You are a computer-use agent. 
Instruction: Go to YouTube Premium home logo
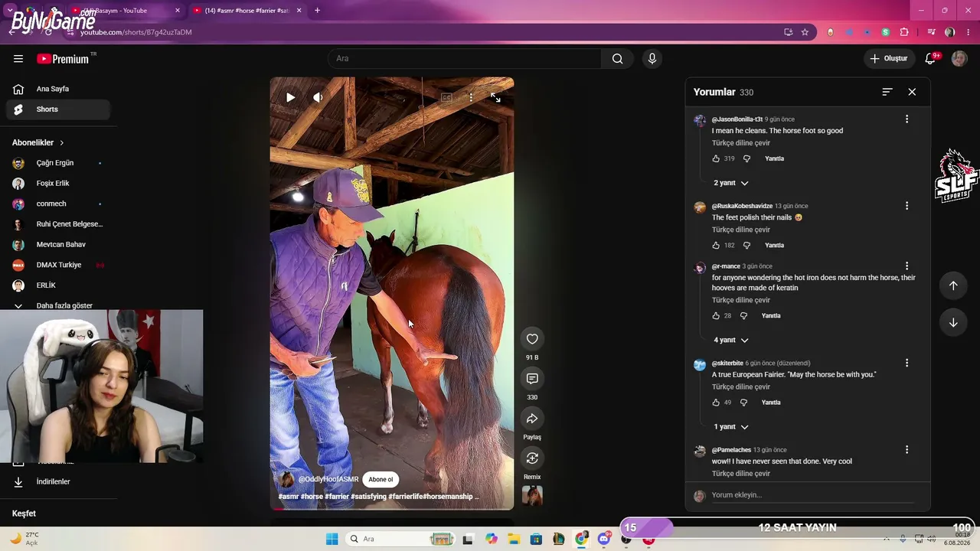[63, 59]
